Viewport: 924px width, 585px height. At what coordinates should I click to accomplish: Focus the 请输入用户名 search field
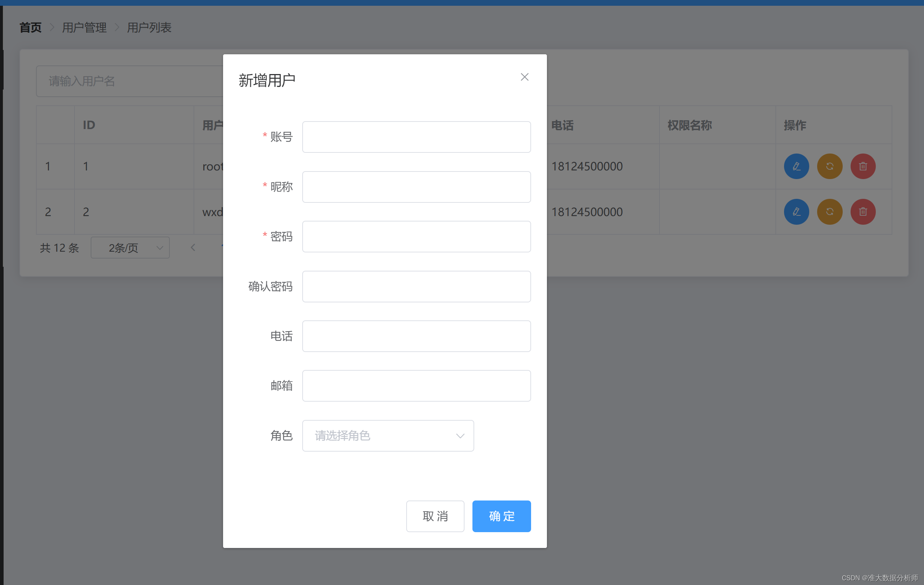130,81
